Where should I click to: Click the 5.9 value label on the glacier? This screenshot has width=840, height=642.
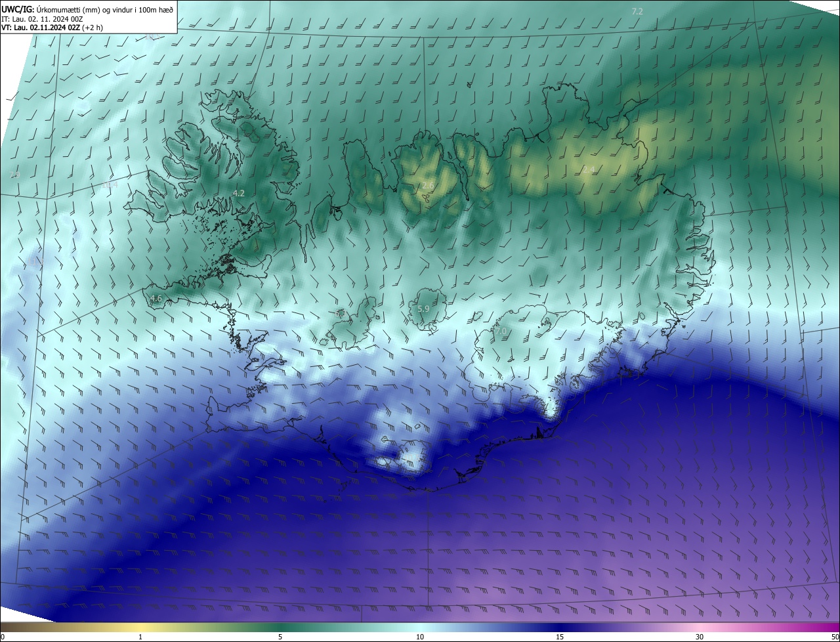[423, 309]
